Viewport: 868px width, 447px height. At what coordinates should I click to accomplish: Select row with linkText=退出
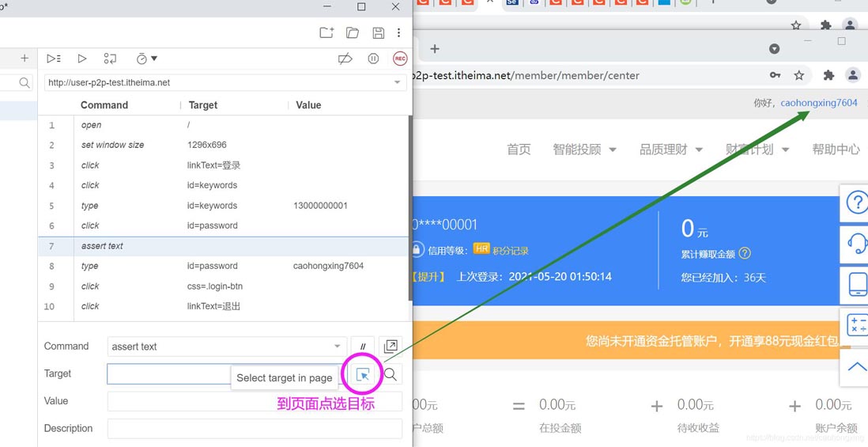224,306
